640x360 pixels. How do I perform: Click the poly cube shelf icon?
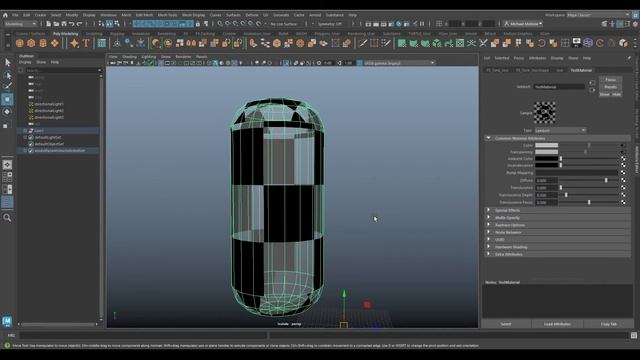pyautogui.click(x=31, y=43)
